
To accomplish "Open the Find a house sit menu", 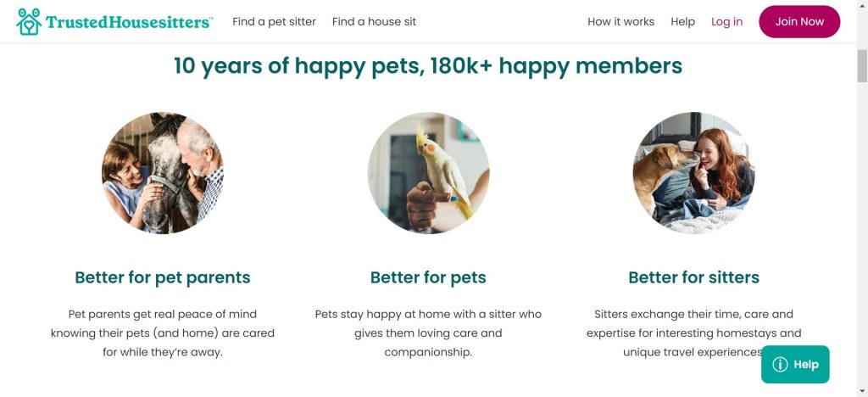I will point(374,22).
